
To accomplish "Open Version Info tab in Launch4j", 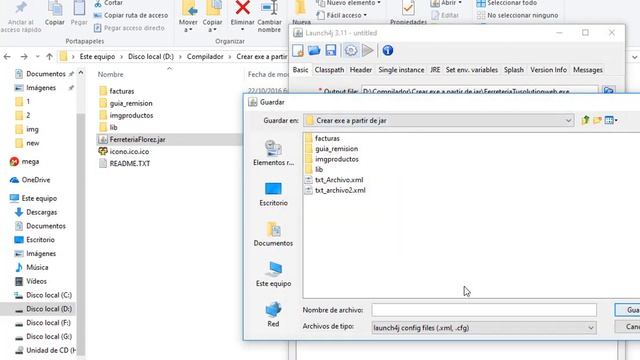I will [549, 70].
